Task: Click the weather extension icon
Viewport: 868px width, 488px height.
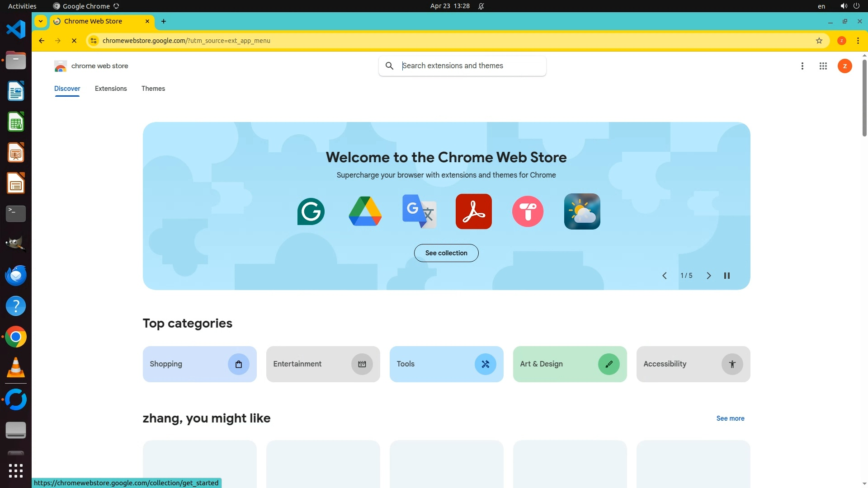Action: point(582,211)
